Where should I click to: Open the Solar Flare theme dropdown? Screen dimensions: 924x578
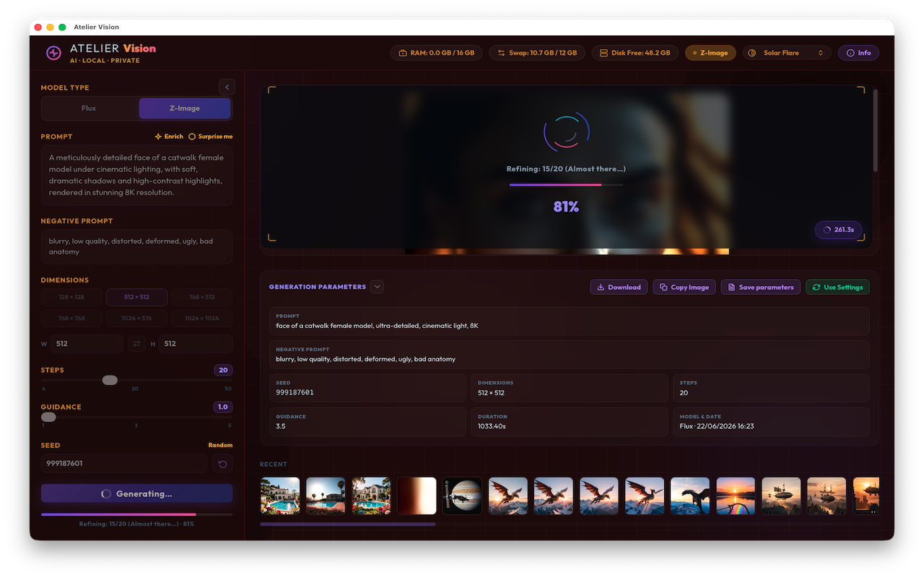click(x=787, y=53)
